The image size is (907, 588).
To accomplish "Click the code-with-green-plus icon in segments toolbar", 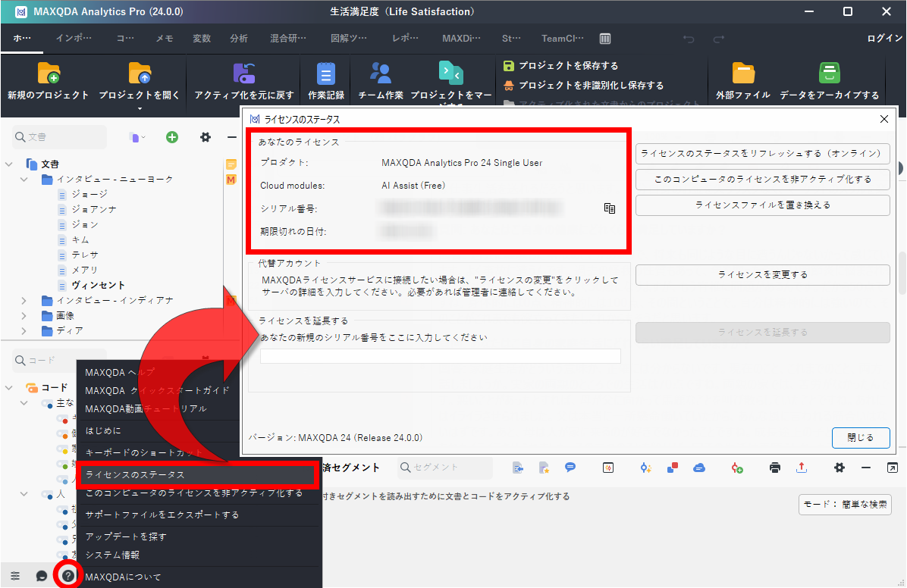I will coord(737,468).
